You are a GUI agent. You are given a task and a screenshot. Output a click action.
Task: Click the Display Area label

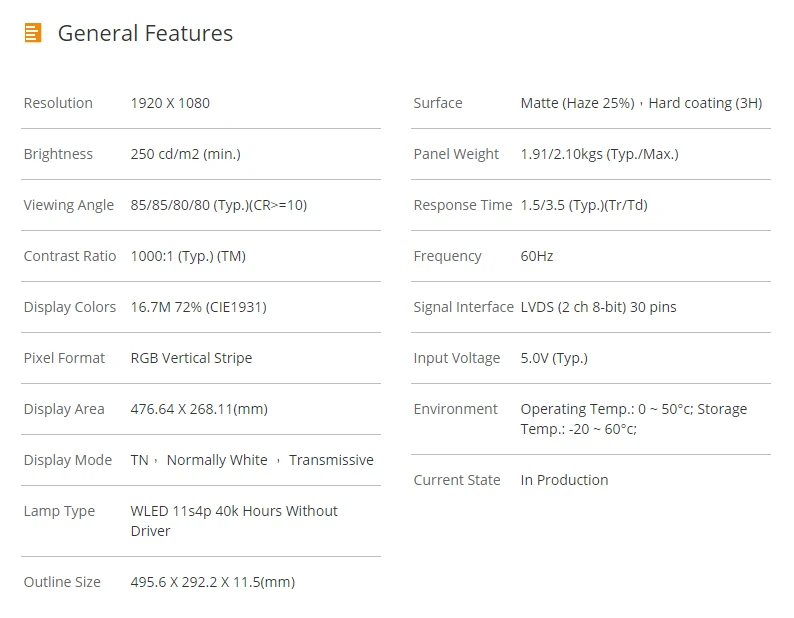(64, 409)
